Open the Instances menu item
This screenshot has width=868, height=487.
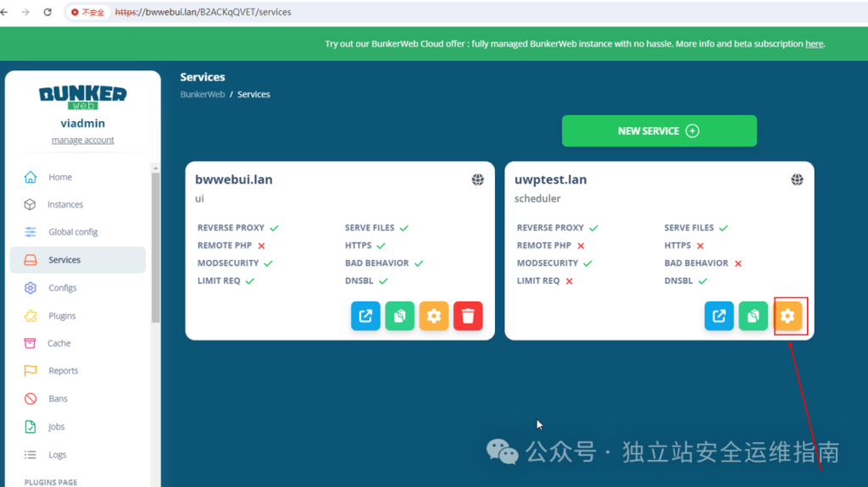[65, 204]
